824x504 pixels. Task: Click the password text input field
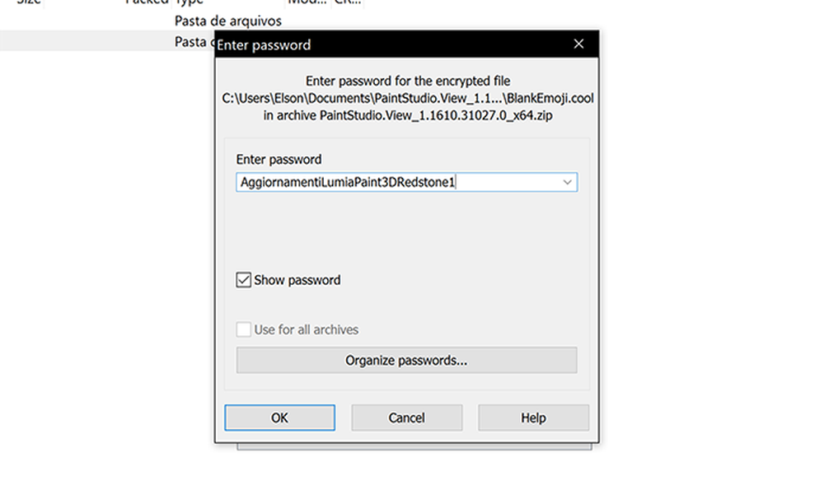click(x=396, y=182)
